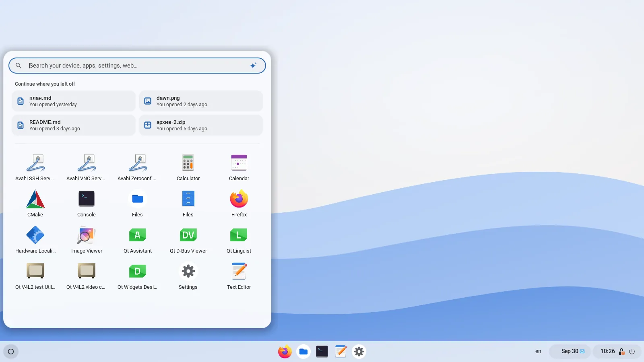
Task: Launch Qt D-Bus Viewer
Action: point(188,240)
